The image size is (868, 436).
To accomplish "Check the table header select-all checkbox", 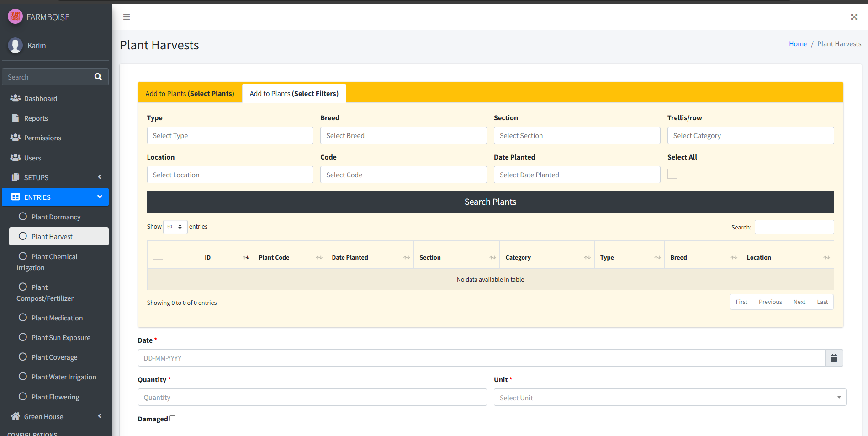I will point(158,255).
